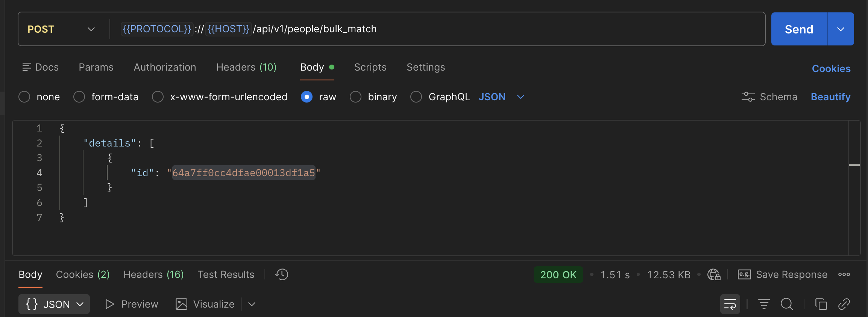Toggle word wrap in response toolbar

point(730,304)
